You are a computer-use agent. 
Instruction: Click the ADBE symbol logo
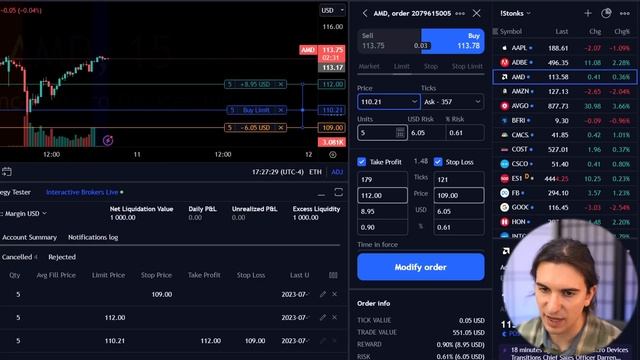coord(504,62)
